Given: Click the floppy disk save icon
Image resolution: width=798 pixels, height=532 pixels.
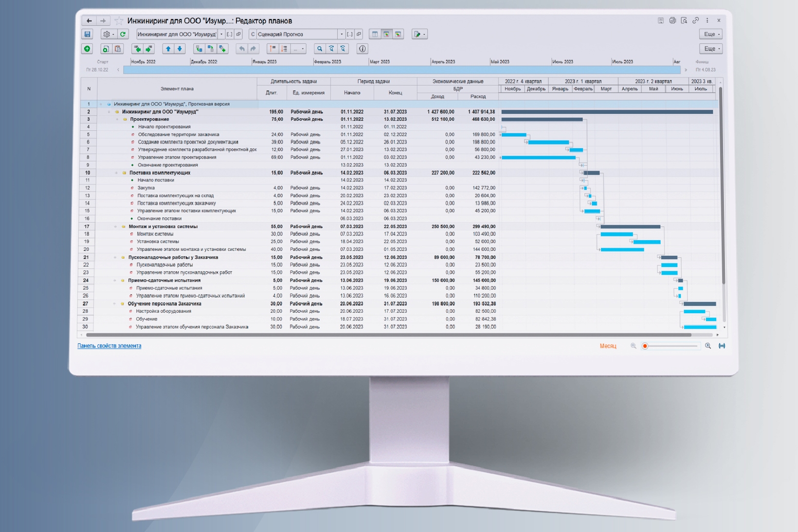Looking at the screenshot, I should point(87,35).
